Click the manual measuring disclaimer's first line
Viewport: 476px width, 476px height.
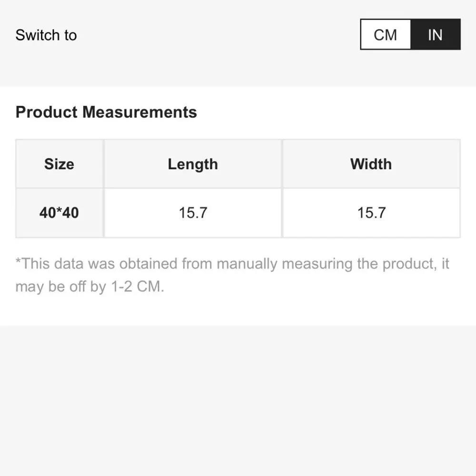click(x=232, y=264)
